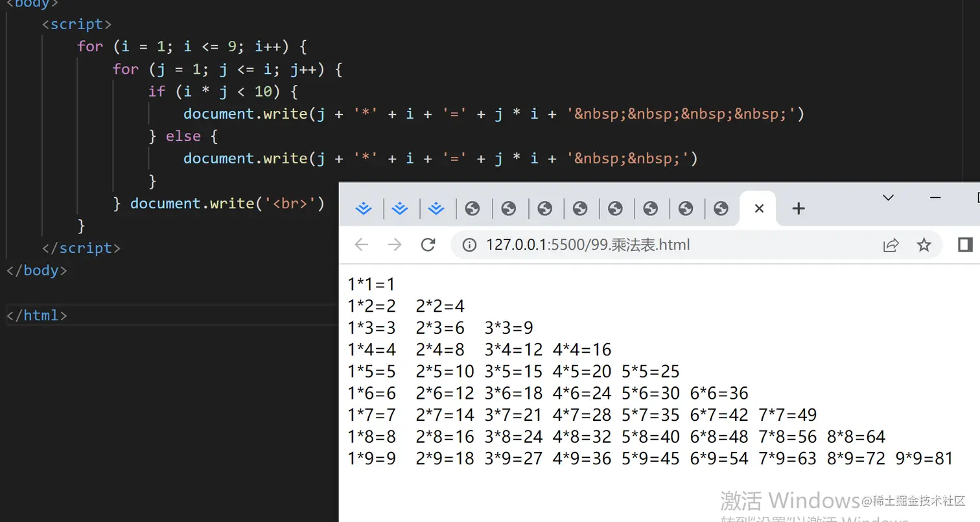Screen dimensions: 980x522
Task: Click the result 6*6=36
Action: tap(719, 394)
